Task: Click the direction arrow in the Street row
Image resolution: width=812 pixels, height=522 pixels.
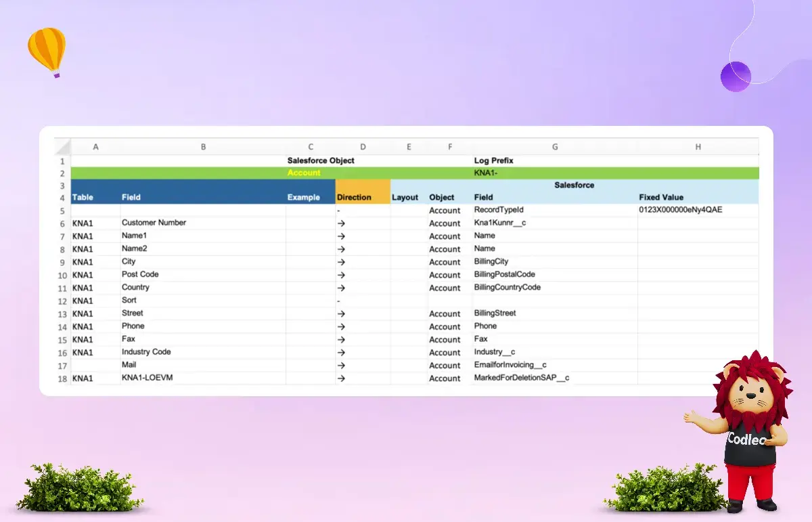Action: 341,314
